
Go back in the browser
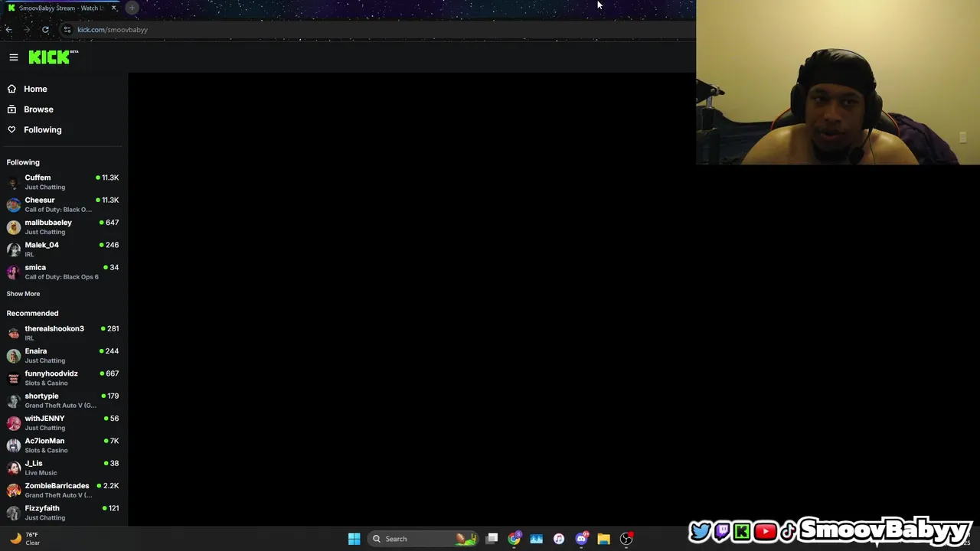8,30
